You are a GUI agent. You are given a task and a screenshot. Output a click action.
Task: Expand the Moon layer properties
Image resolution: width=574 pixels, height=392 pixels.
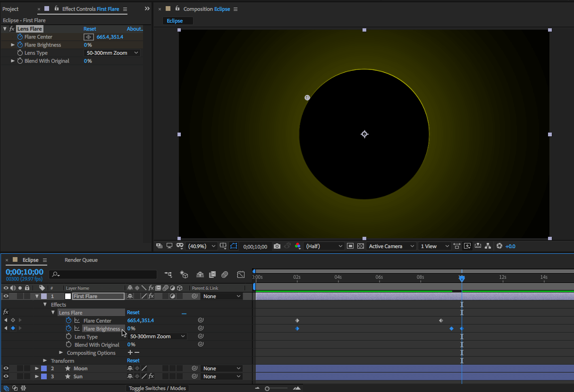37,368
